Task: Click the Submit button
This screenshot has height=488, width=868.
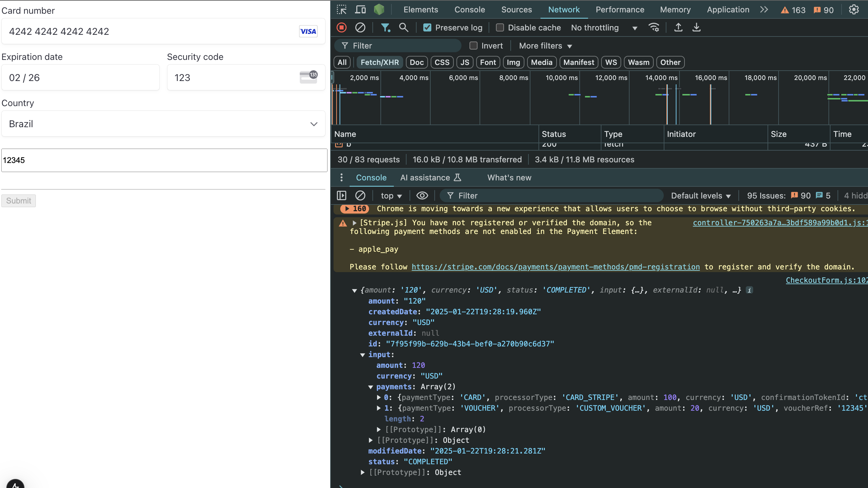Action: click(18, 201)
